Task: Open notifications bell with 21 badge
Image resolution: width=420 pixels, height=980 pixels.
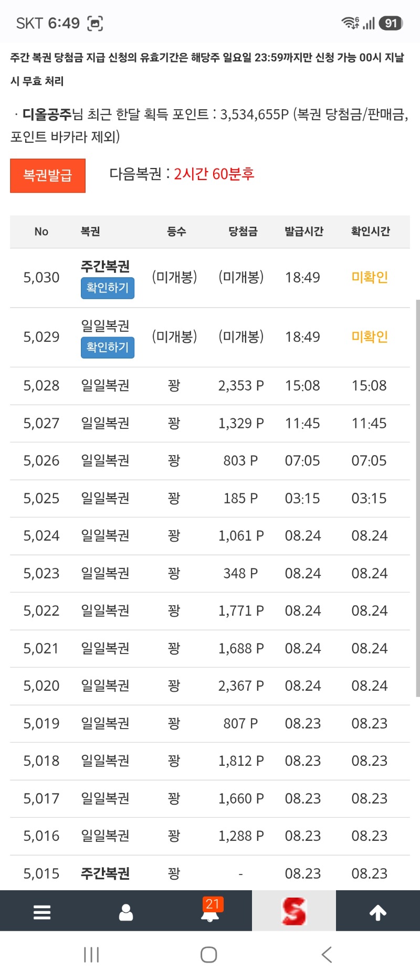Action: [211, 911]
